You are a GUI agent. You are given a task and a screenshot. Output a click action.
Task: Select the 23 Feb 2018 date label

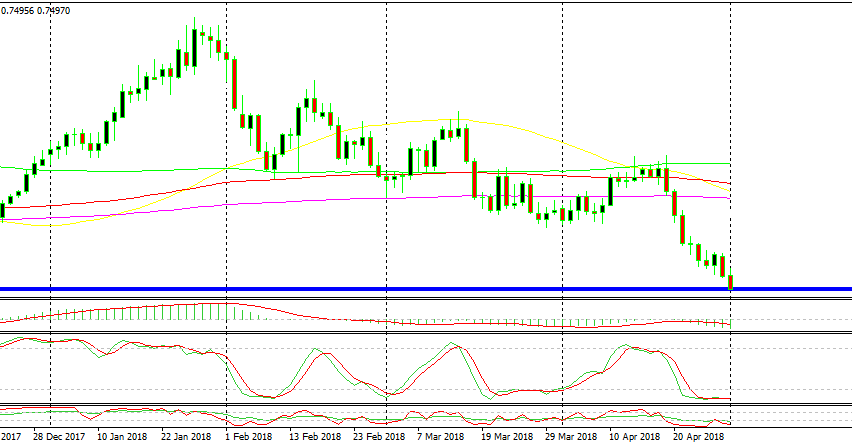pyautogui.click(x=379, y=437)
